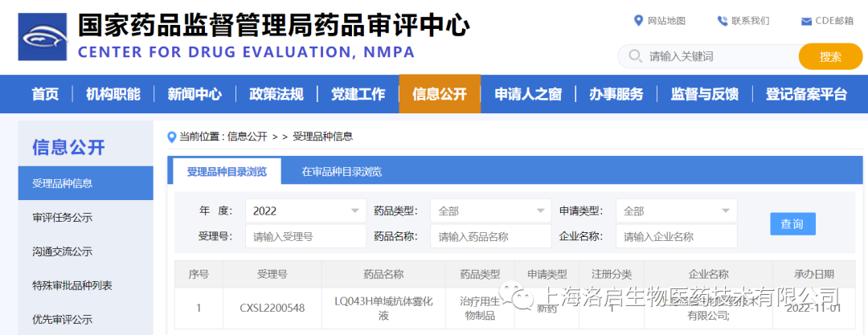Click the CDE邮箱 envelope icon
This screenshot has height=335, width=868.
(806, 21)
